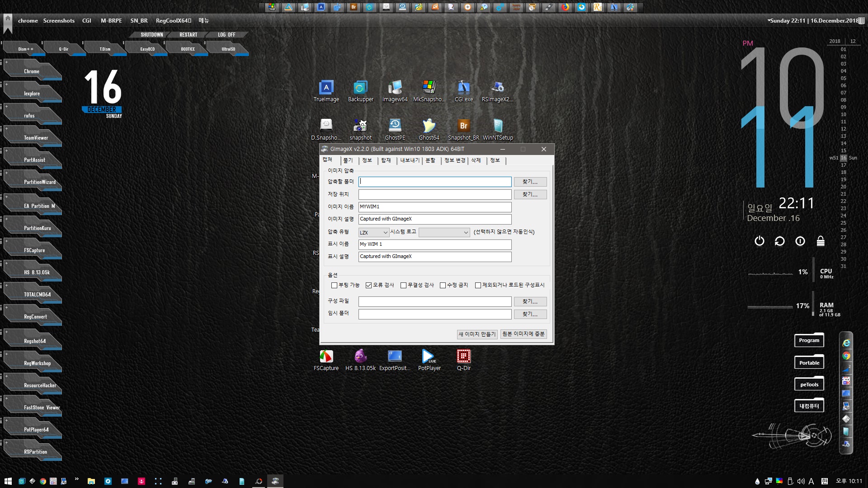Viewport: 868px width, 488px height.
Task: Switch to 정보 변경 tab
Action: tap(454, 160)
